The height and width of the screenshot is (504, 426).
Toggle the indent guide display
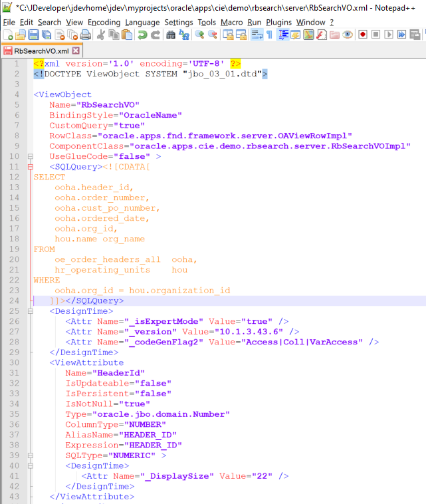click(x=283, y=35)
